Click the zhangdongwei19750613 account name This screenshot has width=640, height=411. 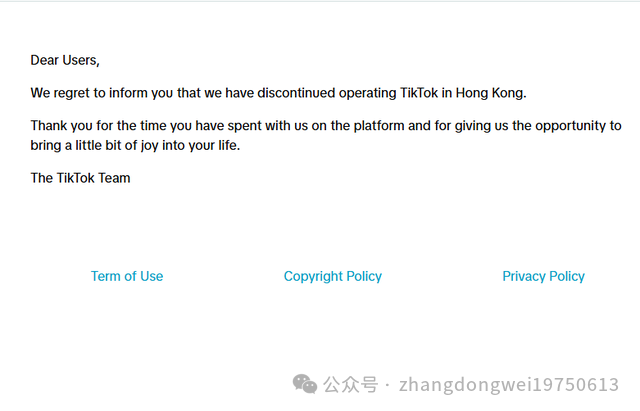tap(509, 384)
